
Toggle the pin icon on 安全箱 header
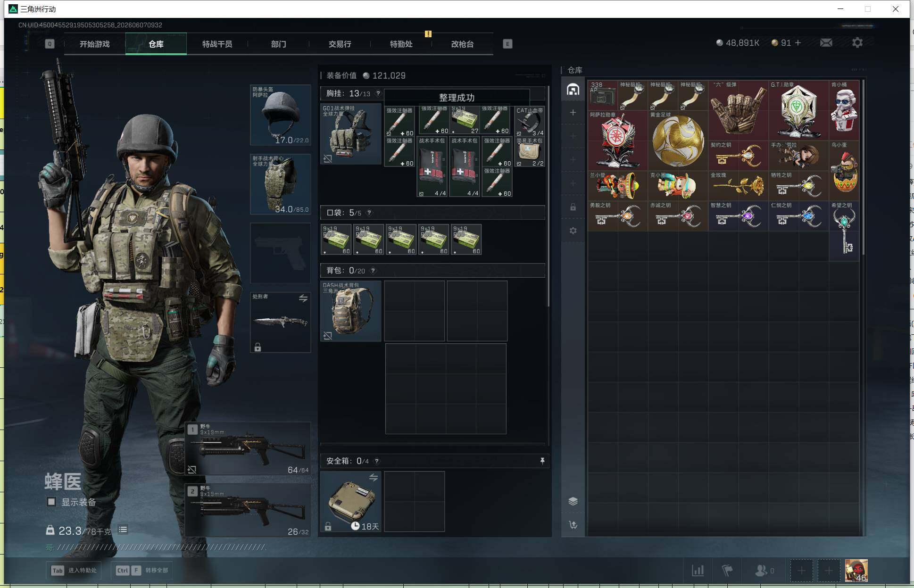click(542, 461)
